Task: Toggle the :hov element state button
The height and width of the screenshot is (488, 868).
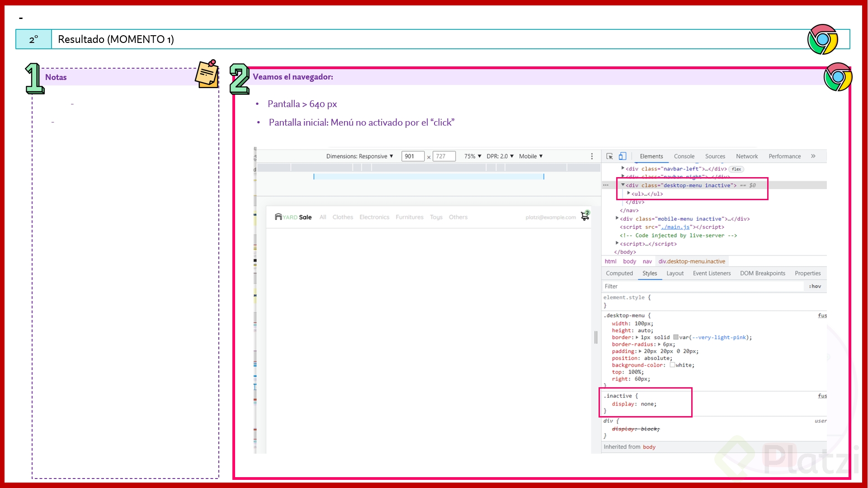Action: pyautogui.click(x=815, y=286)
